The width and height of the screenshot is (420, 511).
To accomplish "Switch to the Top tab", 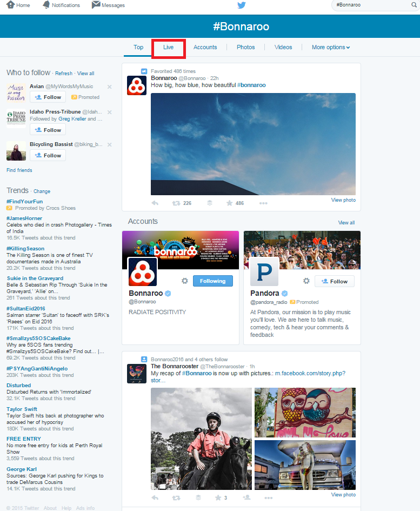I will coord(138,47).
